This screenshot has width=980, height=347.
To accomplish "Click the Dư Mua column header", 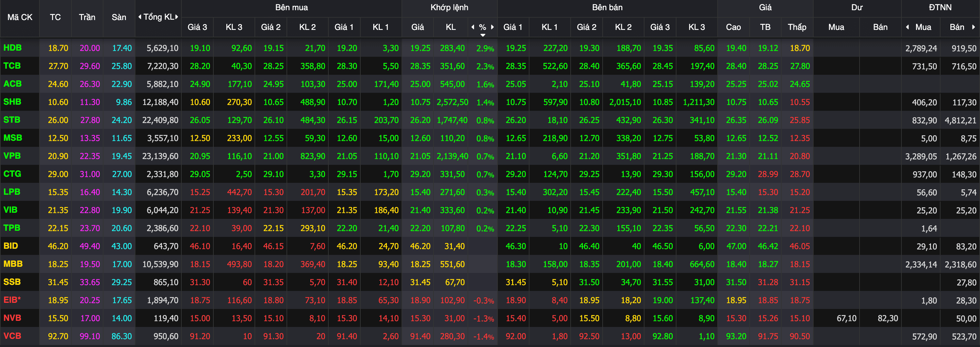I will [x=836, y=27].
